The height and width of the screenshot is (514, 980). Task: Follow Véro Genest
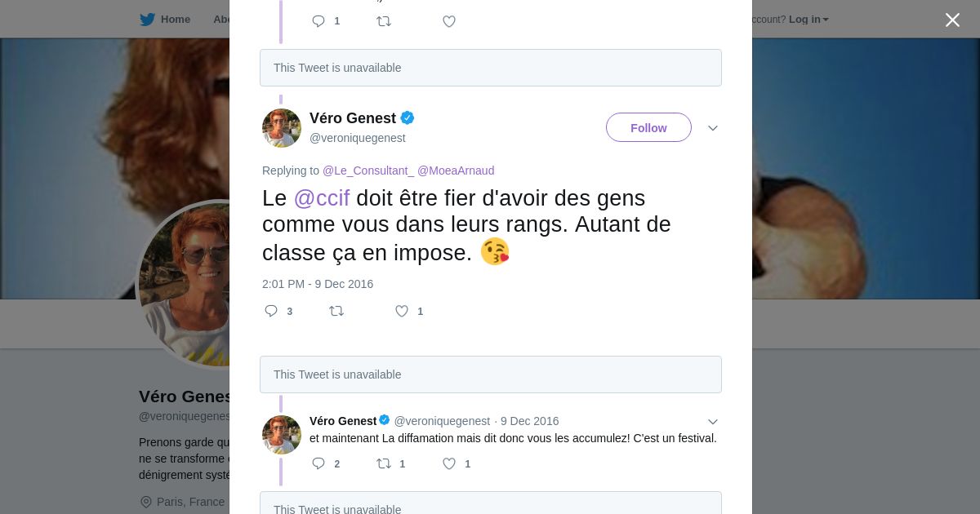pos(648,127)
